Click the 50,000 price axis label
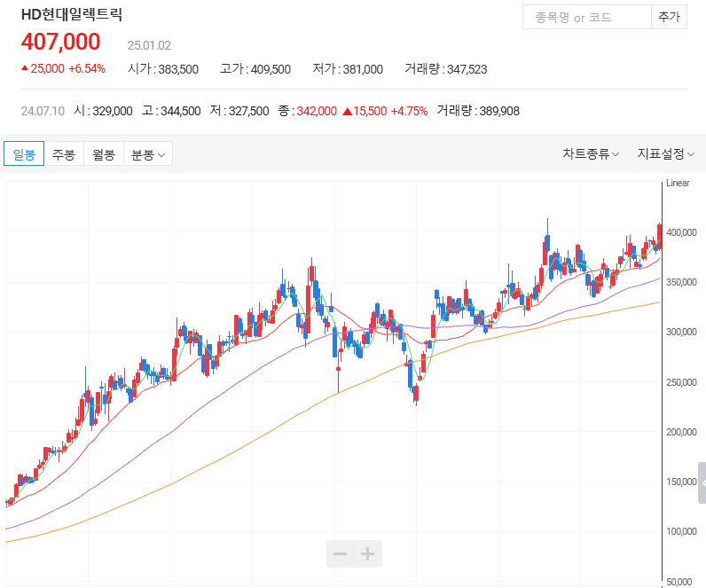Screen dimensions: 706x588 [x=679, y=582]
